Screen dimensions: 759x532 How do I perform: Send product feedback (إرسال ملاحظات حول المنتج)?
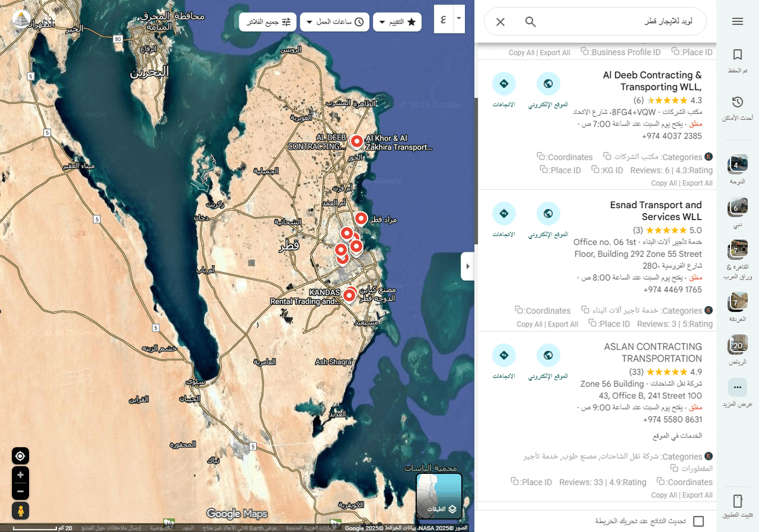[111, 528]
